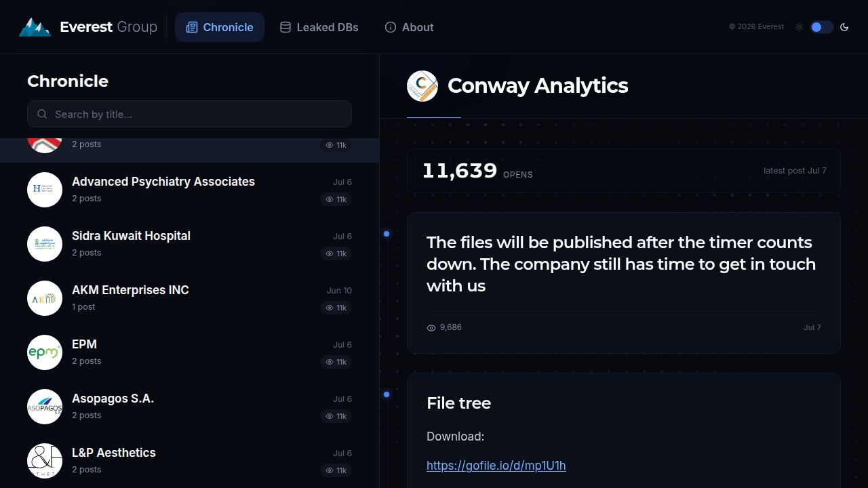868x488 pixels.
Task: Open the Chronicle tab
Action: (220, 27)
